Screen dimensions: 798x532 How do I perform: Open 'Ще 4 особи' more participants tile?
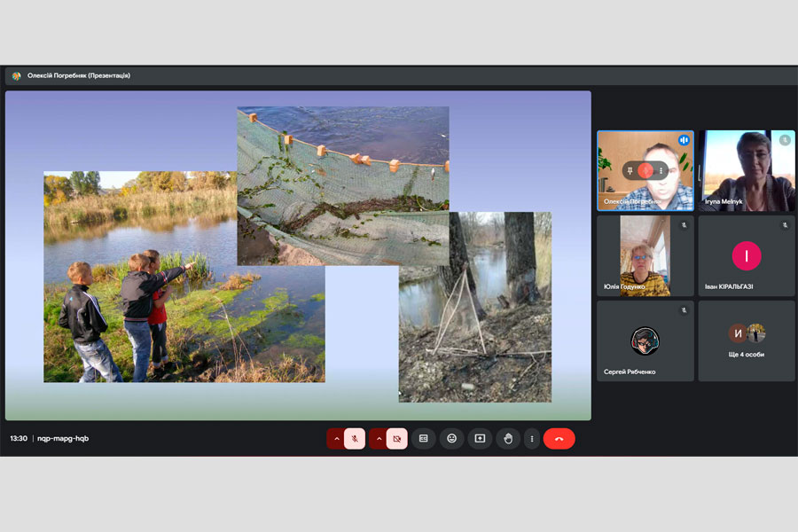click(747, 340)
